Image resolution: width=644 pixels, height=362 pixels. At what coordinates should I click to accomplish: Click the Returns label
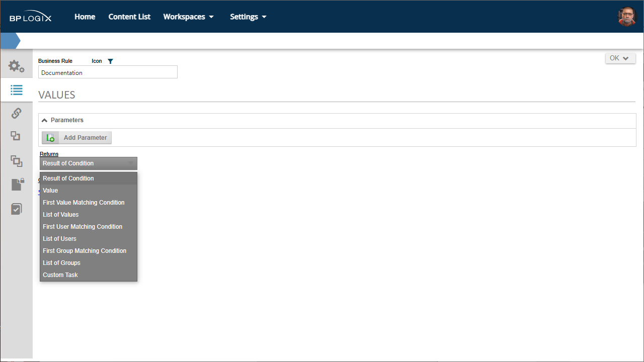[x=49, y=154]
